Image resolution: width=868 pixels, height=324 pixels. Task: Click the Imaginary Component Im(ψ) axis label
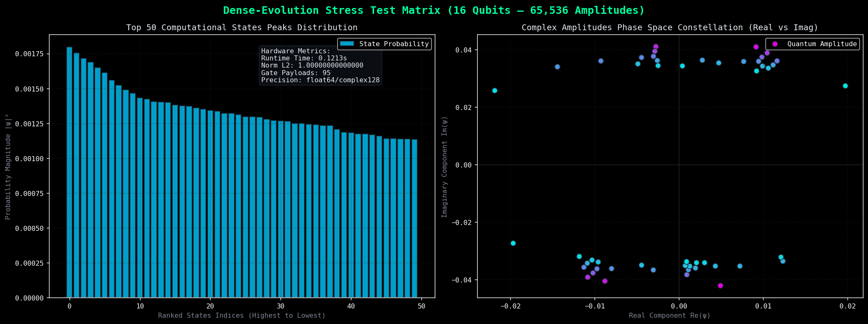tap(445, 167)
